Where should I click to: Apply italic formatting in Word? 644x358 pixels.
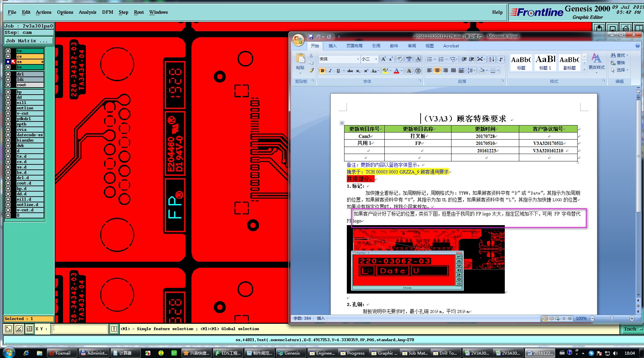click(x=330, y=71)
